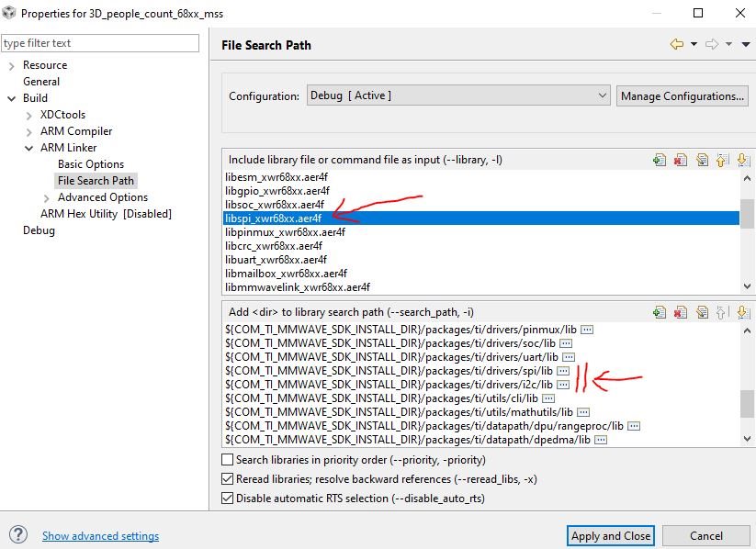The width and height of the screenshot is (756, 549).
Task: Uncheck Reread libraries checkbox
Action: pos(227,479)
